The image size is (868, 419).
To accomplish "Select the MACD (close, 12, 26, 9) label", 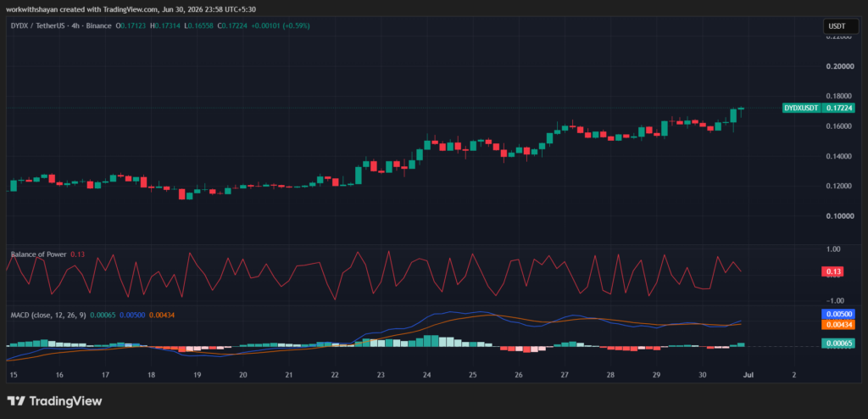I will click(x=48, y=315).
